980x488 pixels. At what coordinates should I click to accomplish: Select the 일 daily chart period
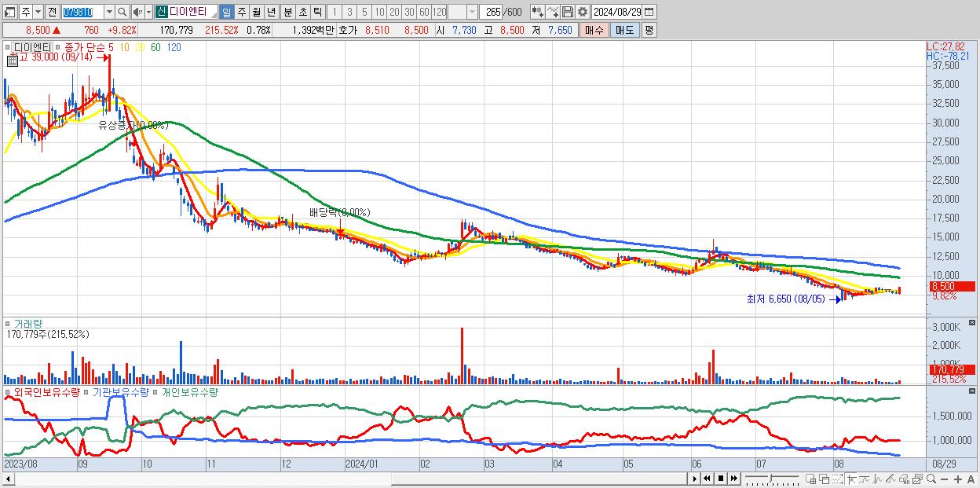click(226, 12)
